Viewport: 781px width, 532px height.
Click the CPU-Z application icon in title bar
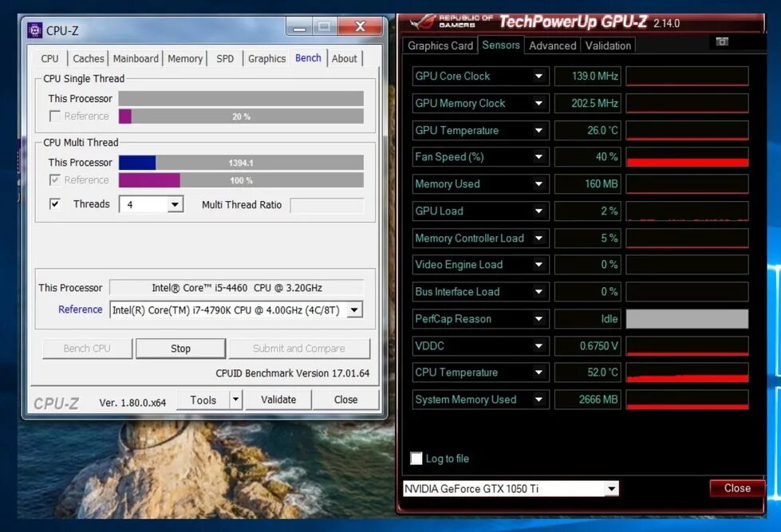click(34, 30)
